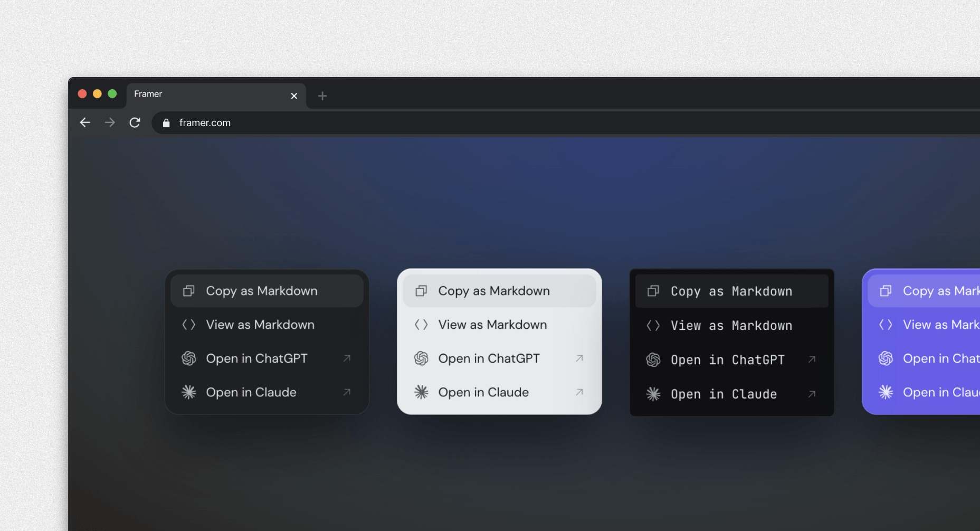980x531 pixels.
Task: Choose Open in ChatGPT in dark gray menu
Action: pyautogui.click(x=267, y=358)
